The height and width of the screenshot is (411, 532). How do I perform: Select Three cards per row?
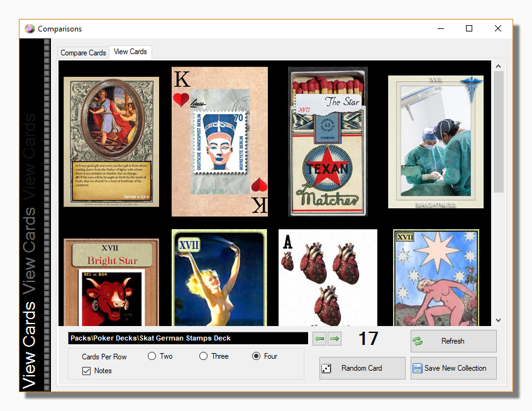pyautogui.click(x=214, y=356)
